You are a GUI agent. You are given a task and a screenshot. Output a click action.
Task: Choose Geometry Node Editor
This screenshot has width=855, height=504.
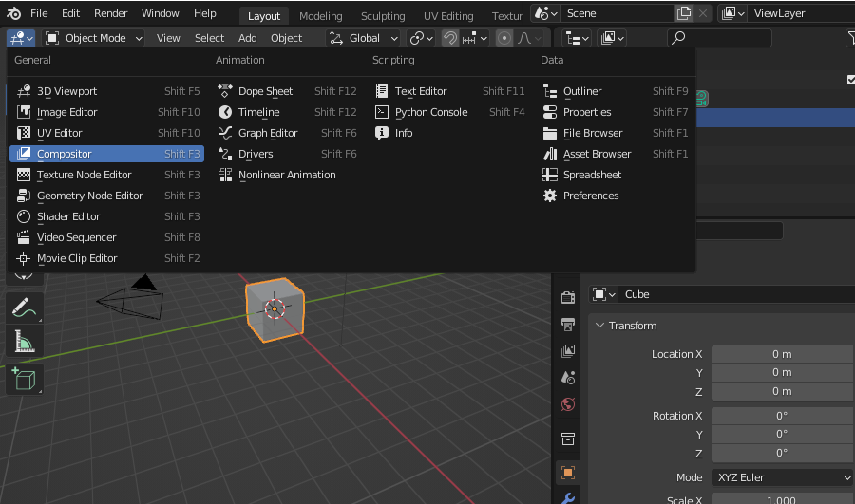[x=106, y=196]
